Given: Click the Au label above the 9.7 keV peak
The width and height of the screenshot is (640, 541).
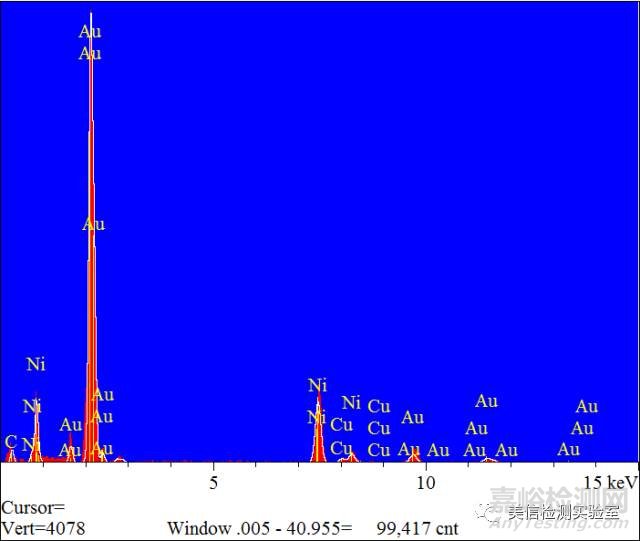Looking at the screenshot, I should (412, 418).
